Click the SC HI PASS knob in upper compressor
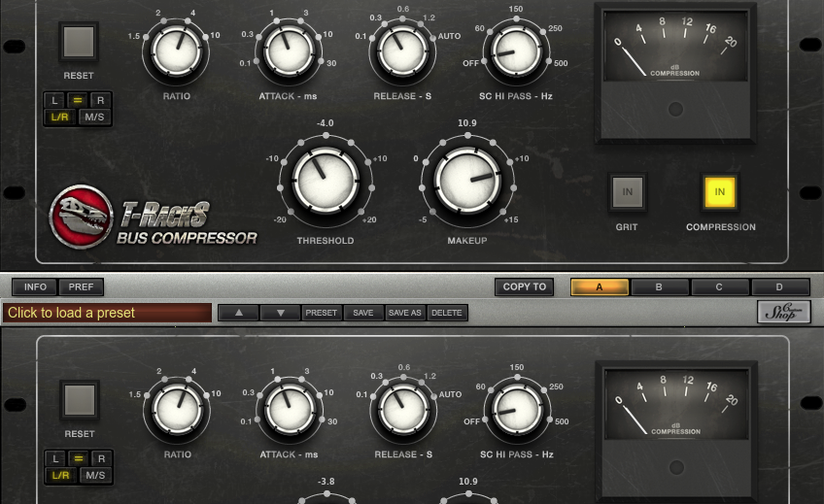 tap(517, 51)
